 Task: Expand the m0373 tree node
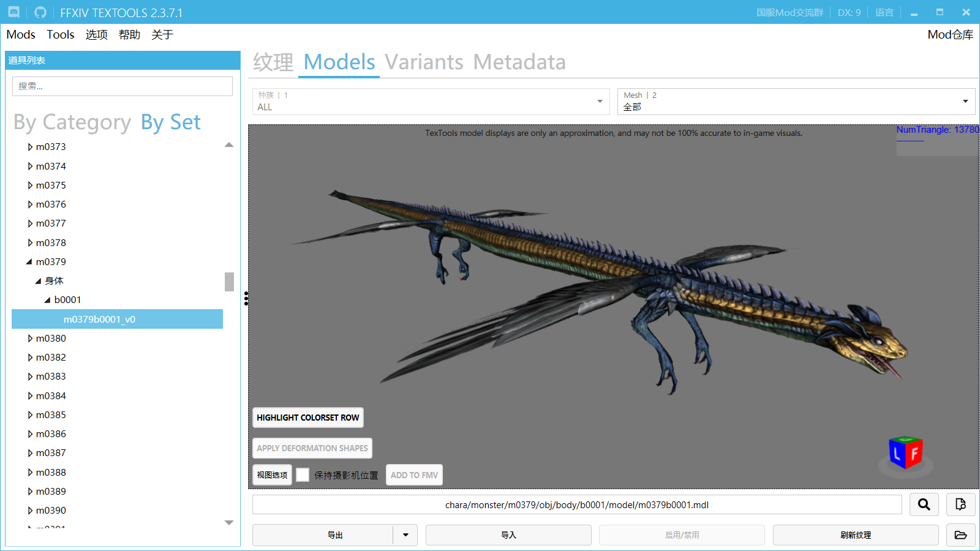pyautogui.click(x=30, y=147)
